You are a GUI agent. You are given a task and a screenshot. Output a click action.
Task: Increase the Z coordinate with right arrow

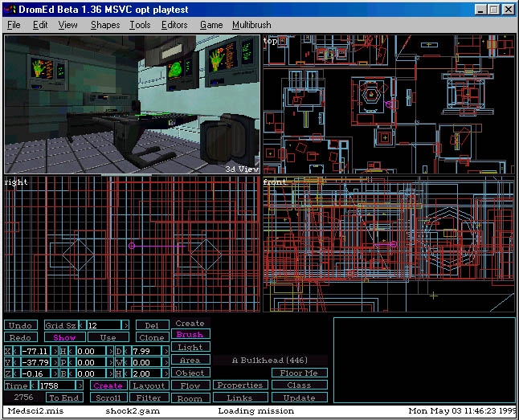(55, 373)
